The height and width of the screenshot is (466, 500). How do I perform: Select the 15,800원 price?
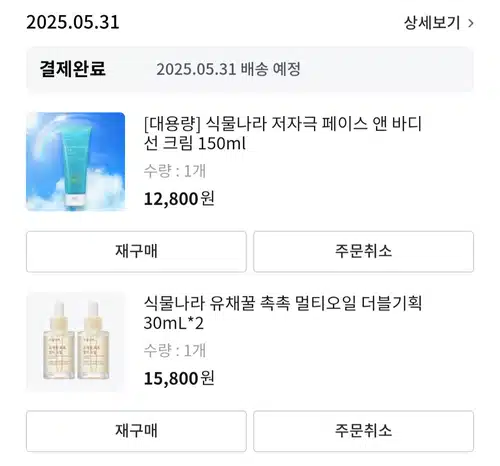coord(179,379)
